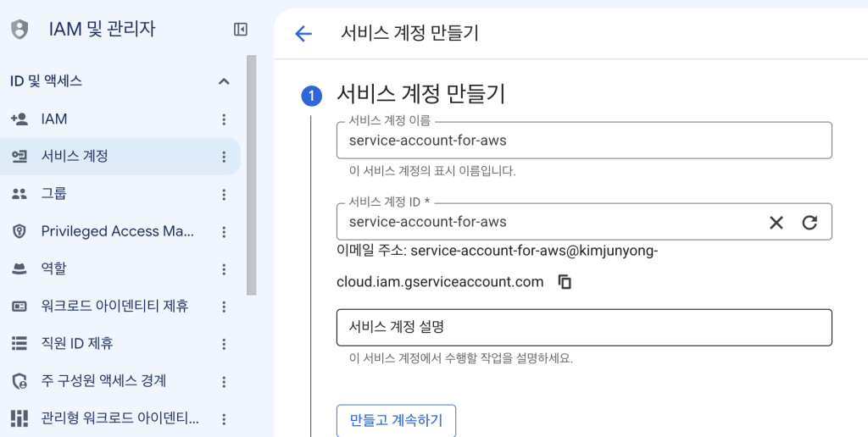The height and width of the screenshot is (437, 868).
Task: Open 관리형 워크로드 아이덴티... menu item
Action: pyautogui.click(x=120, y=418)
